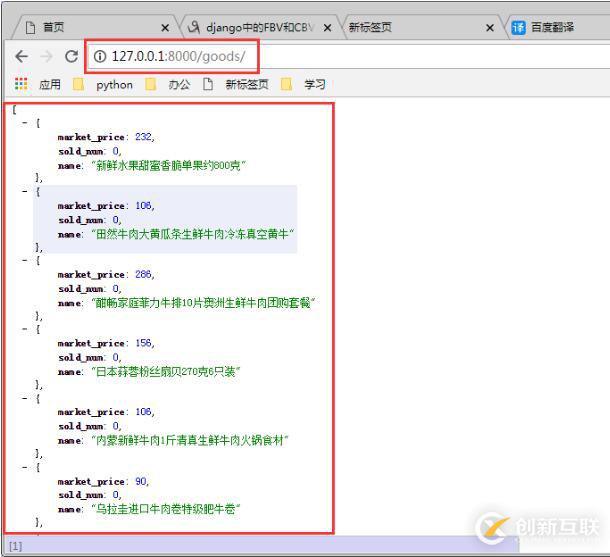Click the Baidu Translate tab icon

518,28
